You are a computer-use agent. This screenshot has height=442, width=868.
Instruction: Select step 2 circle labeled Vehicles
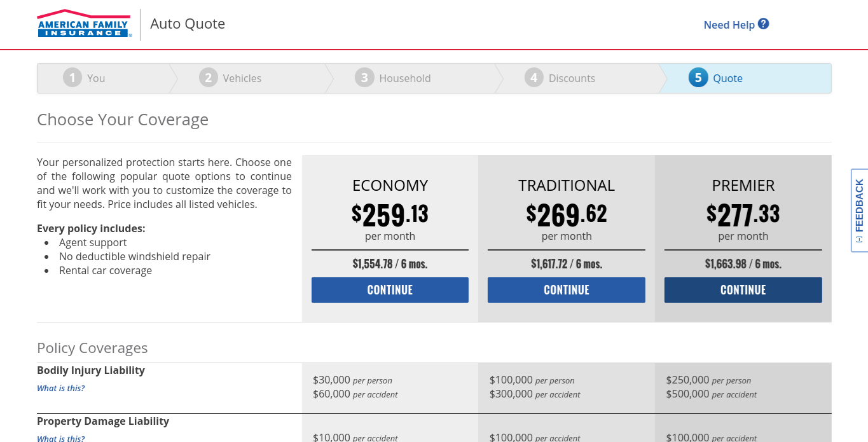click(209, 77)
